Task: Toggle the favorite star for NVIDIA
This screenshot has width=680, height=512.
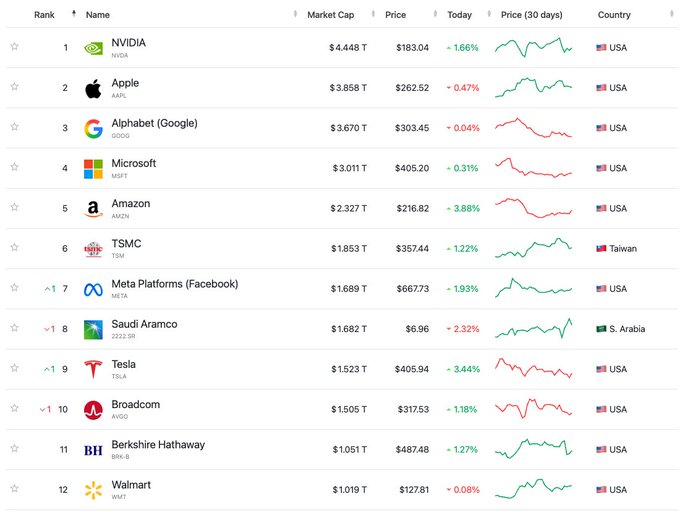Action: [15, 47]
